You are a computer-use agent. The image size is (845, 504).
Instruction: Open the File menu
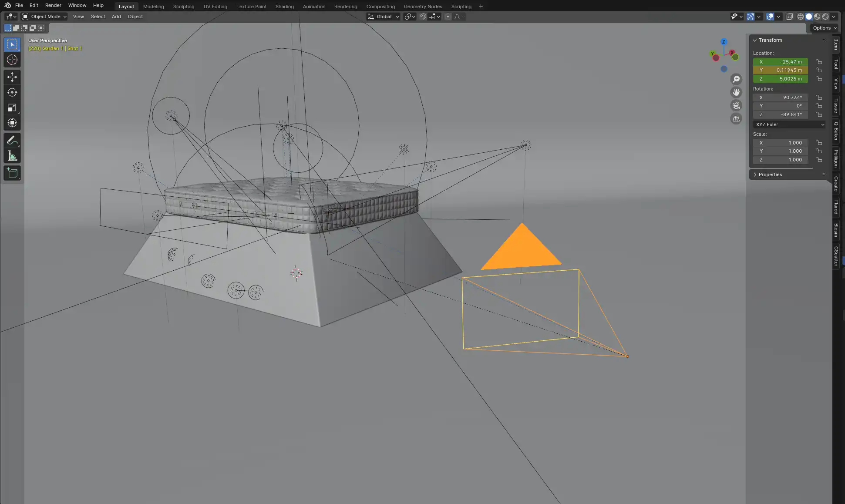[19, 5]
